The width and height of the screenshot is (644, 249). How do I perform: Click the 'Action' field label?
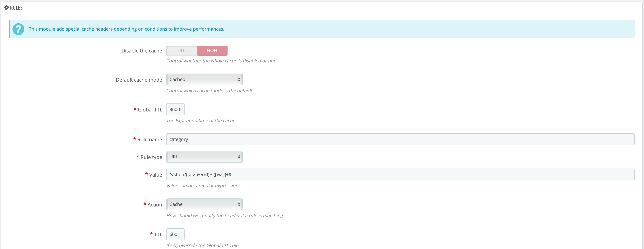pyautogui.click(x=155, y=205)
